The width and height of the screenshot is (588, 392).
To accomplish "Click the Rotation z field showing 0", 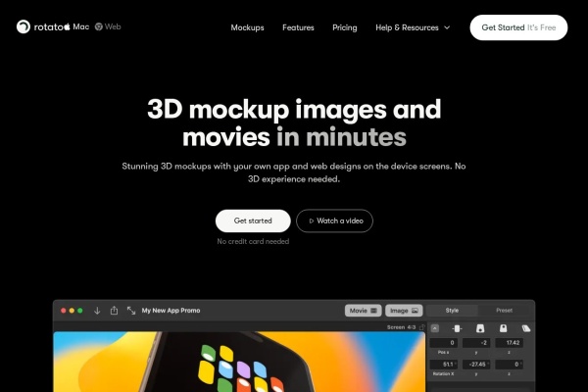I will coord(510,365).
